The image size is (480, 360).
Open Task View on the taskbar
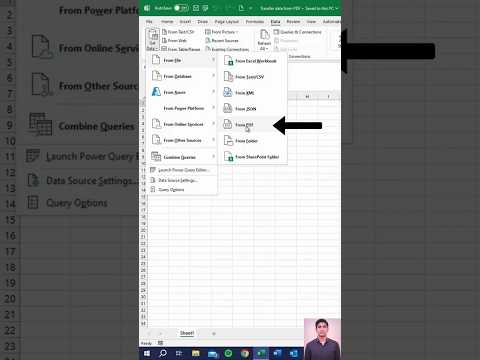[x=179, y=353]
